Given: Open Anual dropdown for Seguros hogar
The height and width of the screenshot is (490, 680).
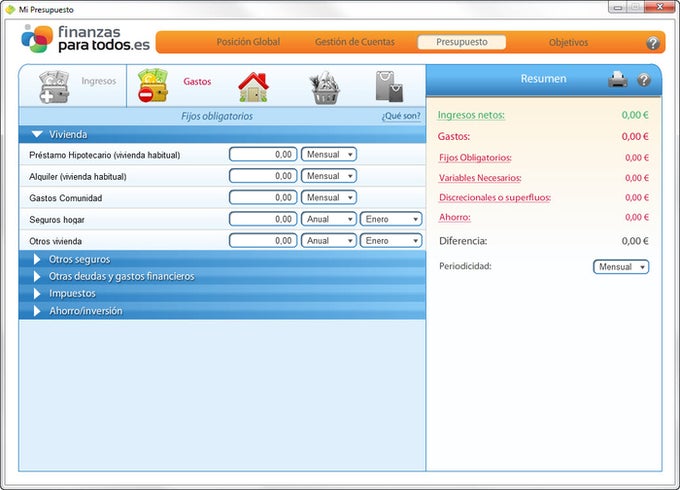Looking at the screenshot, I should pos(329,219).
